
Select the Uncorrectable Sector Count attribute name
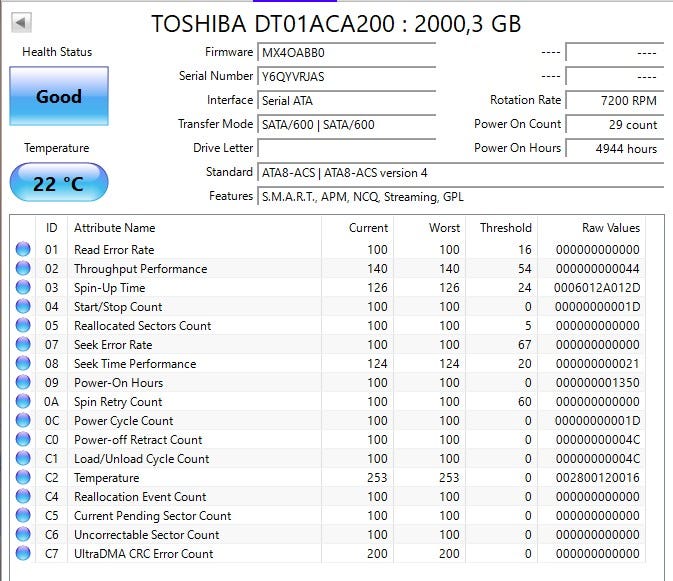pos(146,534)
